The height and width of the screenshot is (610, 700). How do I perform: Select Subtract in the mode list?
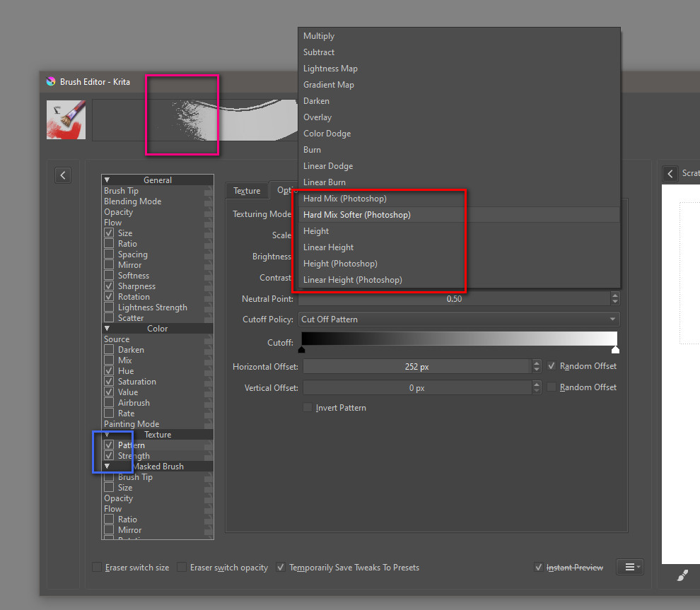(459, 52)
